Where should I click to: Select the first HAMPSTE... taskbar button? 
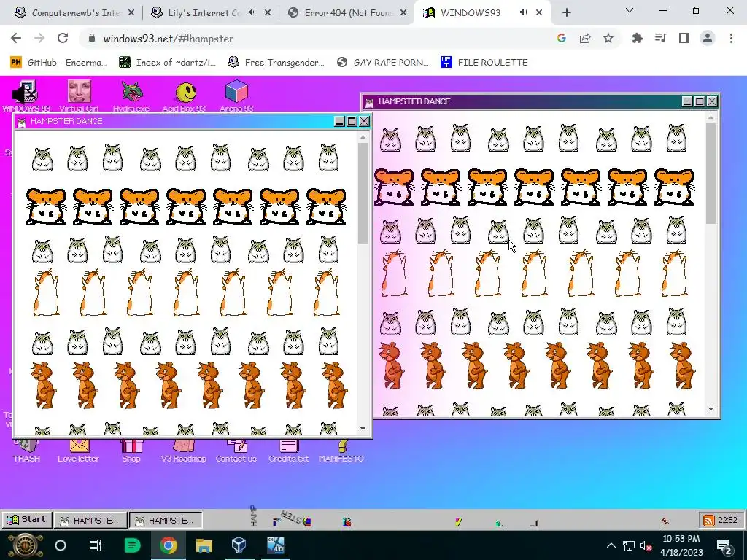click(90, 520)
